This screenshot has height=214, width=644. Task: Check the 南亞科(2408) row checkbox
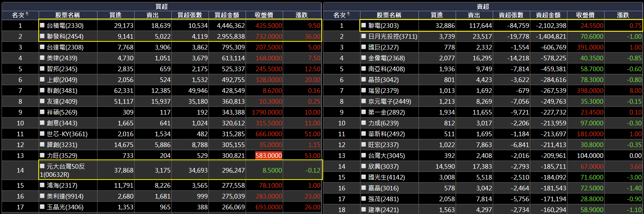(x=364, y=68)
